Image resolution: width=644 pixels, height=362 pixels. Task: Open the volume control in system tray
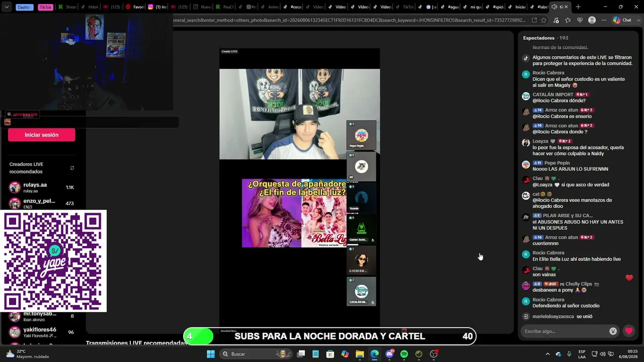603,354
